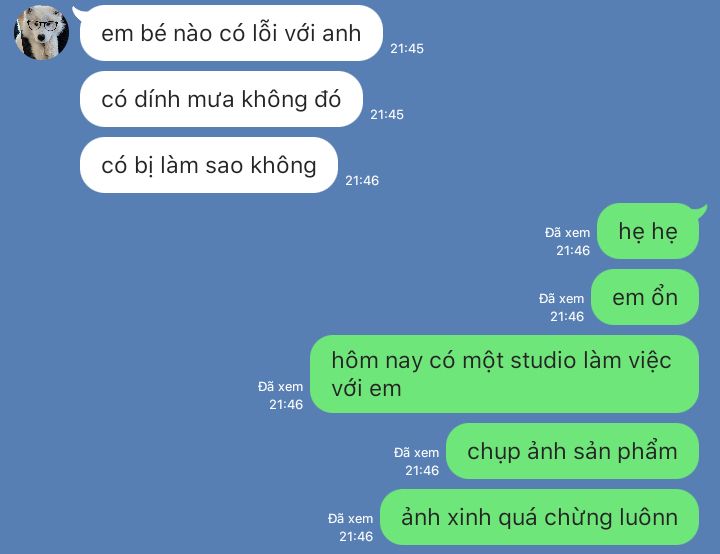The image size is (720, 554).
Task: Click 21:46 time under 'chụp ảnh' read receipt
Action: point(422,470)
